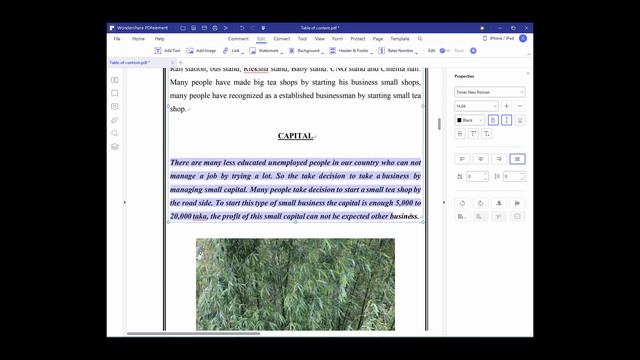The height and width of the screenshot is (360, 640).
Task: Toggle underline formatting
Action: click(x=520, y=120)
